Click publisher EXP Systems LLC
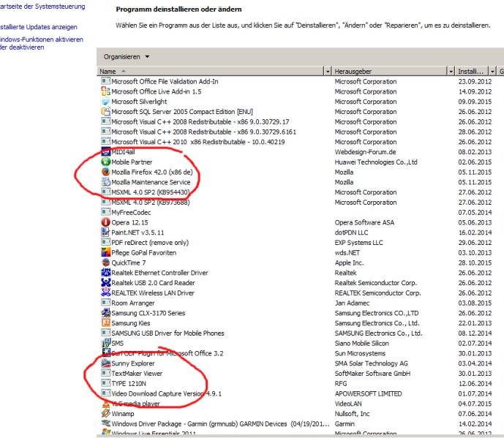504x438 pixels. pos(358,242)
